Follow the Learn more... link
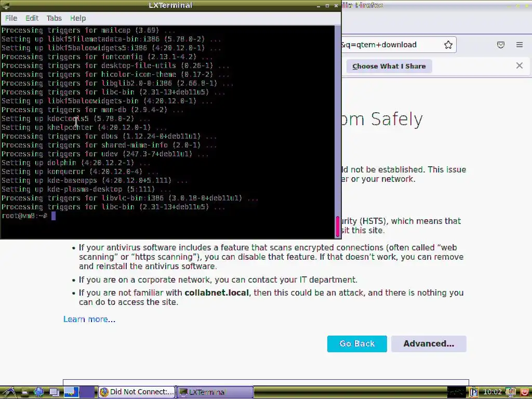The height and width of the screenshot is (399, 532). click(89, 320)
